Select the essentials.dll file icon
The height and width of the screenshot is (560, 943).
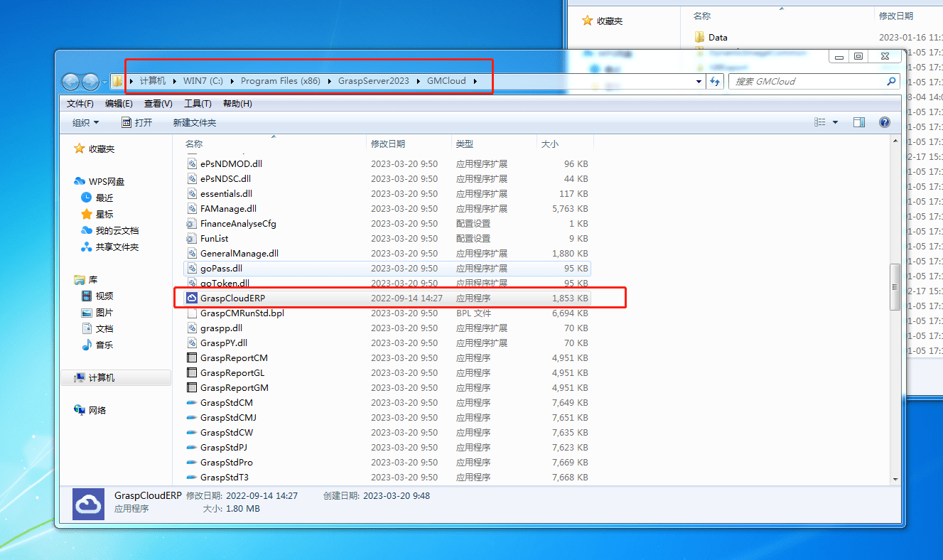tap(192, 193)
